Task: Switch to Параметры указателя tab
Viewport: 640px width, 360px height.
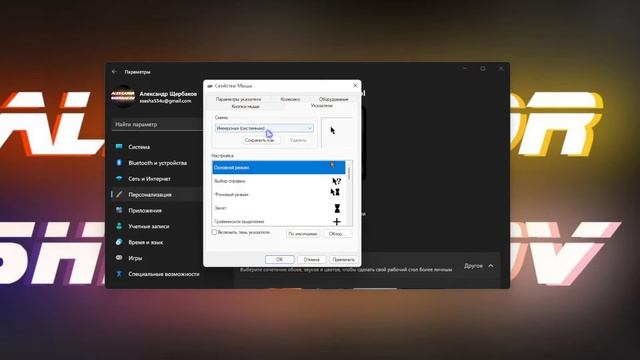Action: click(238, 99)
